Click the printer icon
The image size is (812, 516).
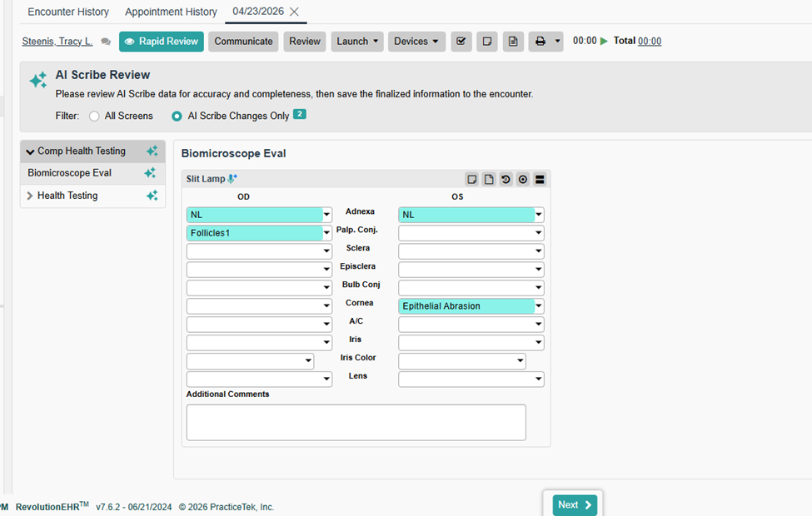tap(541, 42)
